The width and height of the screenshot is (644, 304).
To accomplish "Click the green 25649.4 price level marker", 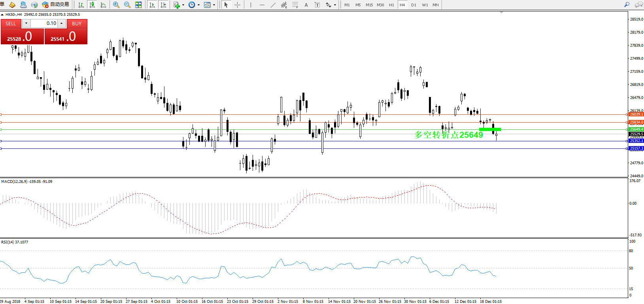I will [636, 129].
